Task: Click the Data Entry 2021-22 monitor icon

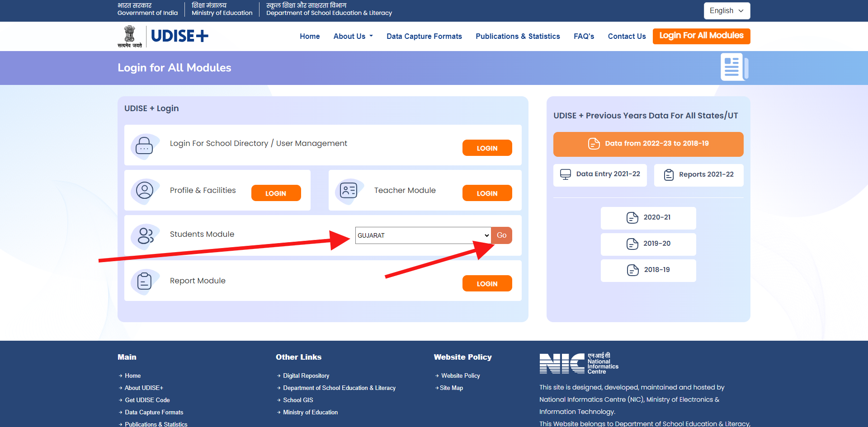Action: click(565, 174)
